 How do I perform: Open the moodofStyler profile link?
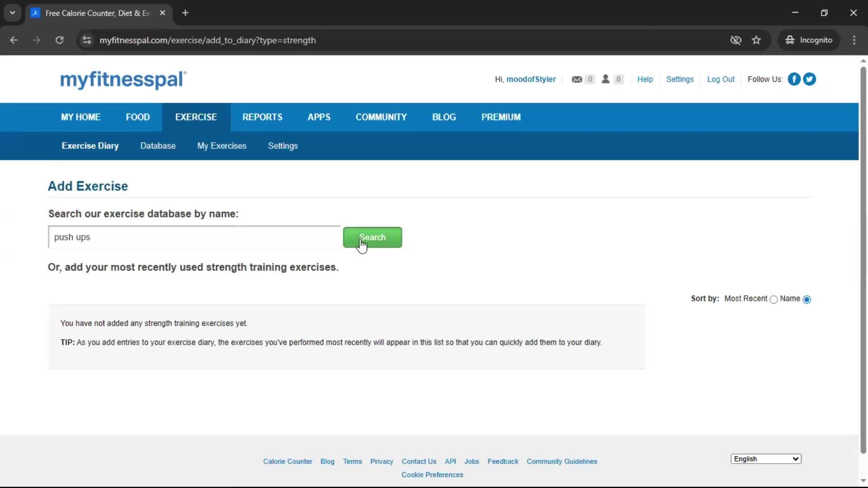coord(531,80)
